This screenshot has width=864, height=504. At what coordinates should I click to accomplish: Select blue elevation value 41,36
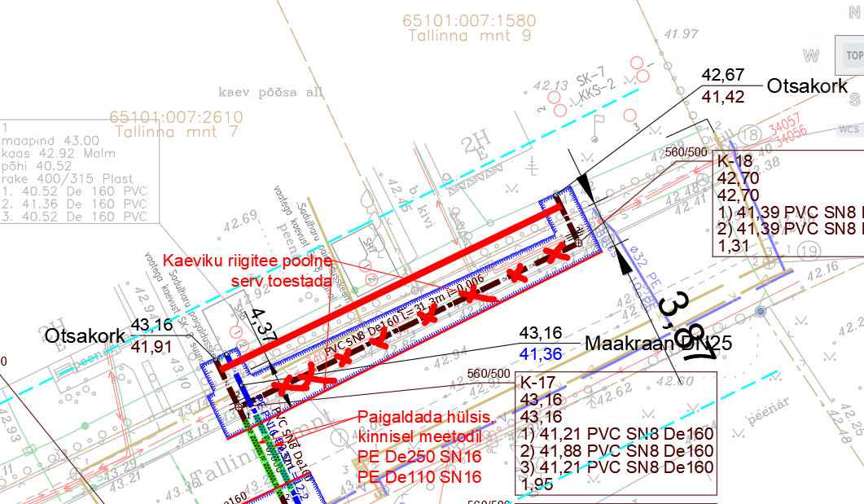[541, 354]
